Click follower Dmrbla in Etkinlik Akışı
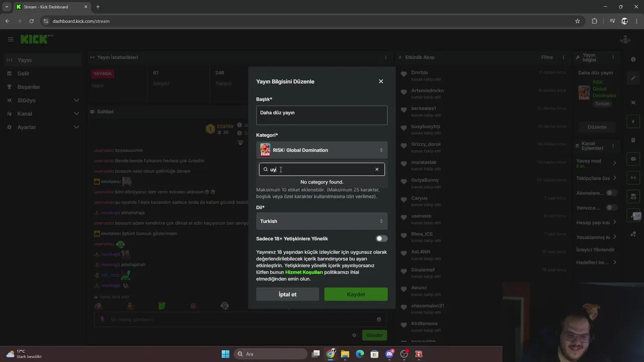The height and width of the screenshot is (362, 644). point(419,72)
